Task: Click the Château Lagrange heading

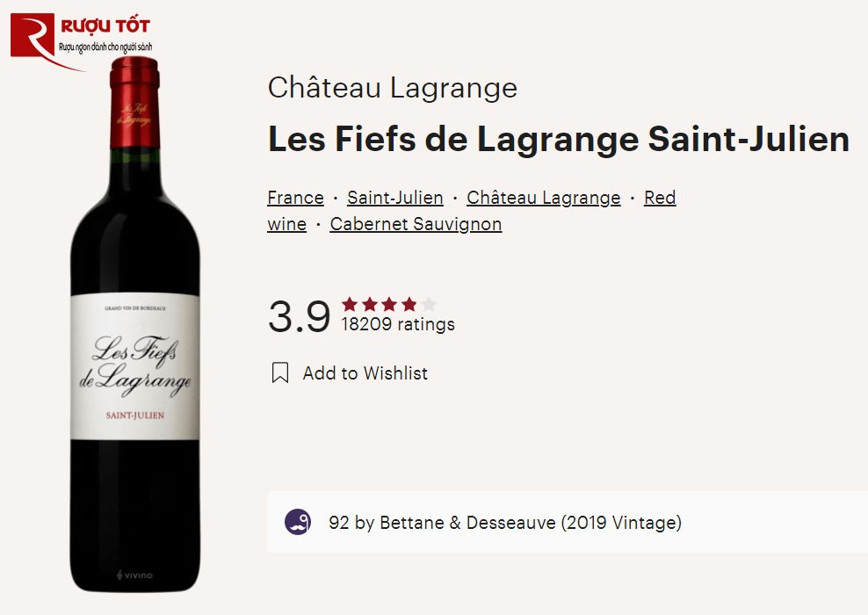Action: (x=393, y=88)
